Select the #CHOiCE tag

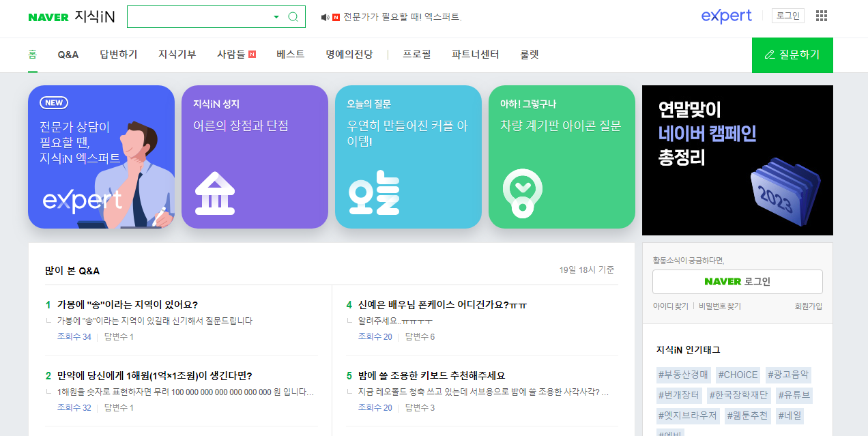(x=738, y=375)
